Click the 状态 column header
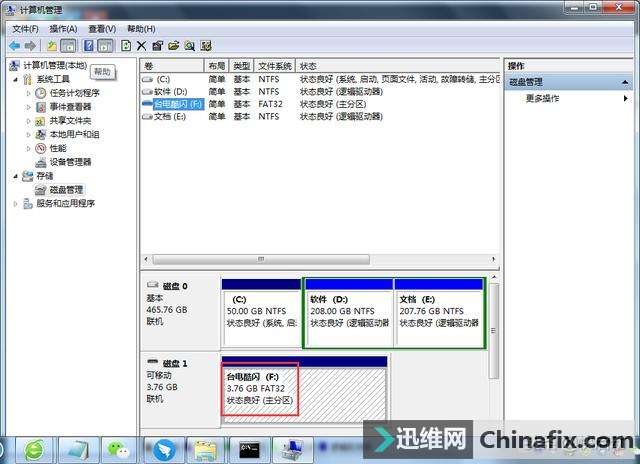 [398, 66]
